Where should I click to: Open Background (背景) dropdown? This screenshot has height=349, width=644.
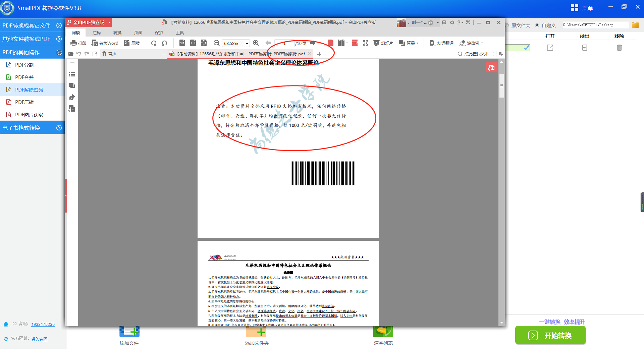(x=409, y=43)
